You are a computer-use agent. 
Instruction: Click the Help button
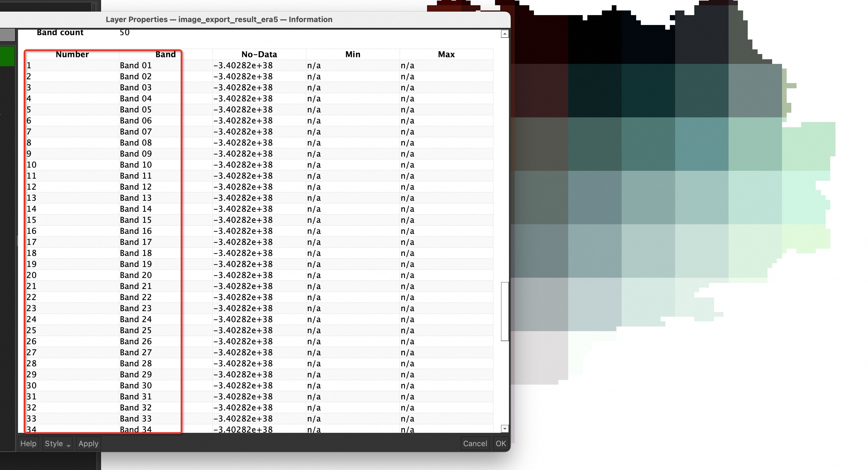(x=28, y=443)
